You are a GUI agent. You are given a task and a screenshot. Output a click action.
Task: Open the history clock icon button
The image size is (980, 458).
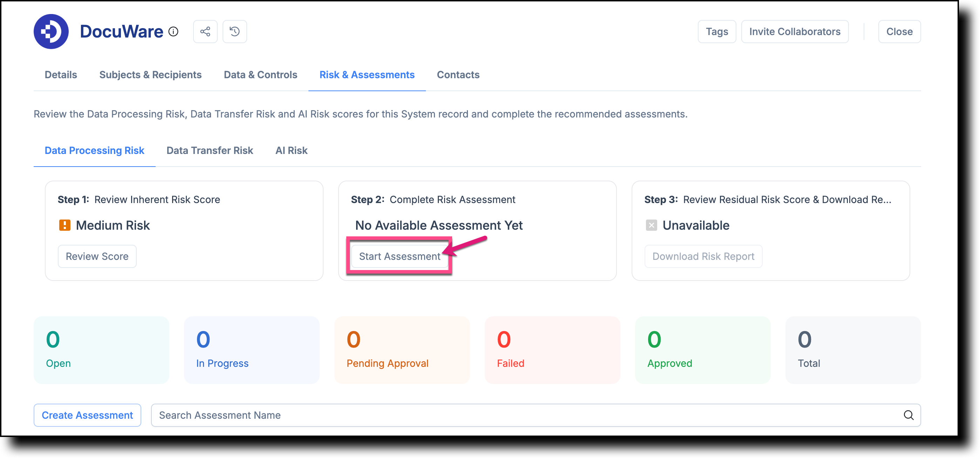pyautogui.click(x=235, y=32)
